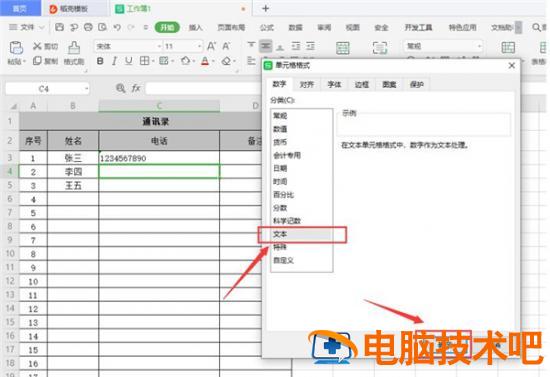Select 常规 in the category list
The width and height of the screenshot is (550, 377).
302,116
